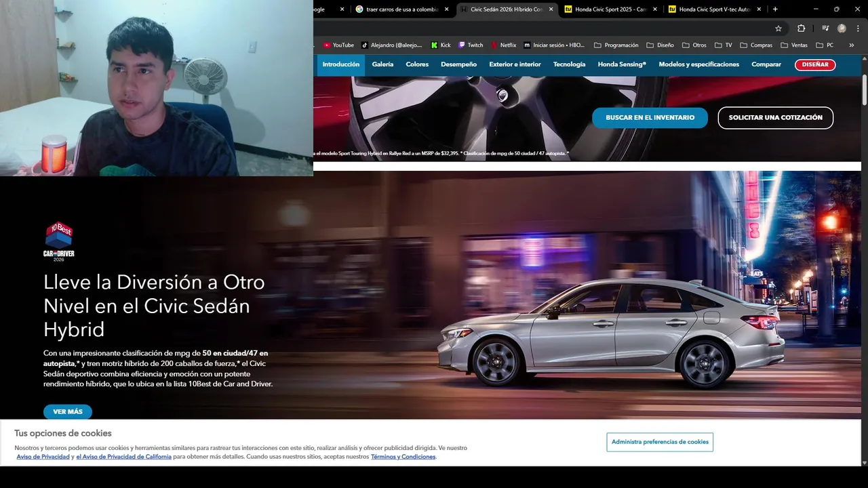Open the Otros bookmarks folder
Viewport: 868px width, 488px height.
point(694,45)
